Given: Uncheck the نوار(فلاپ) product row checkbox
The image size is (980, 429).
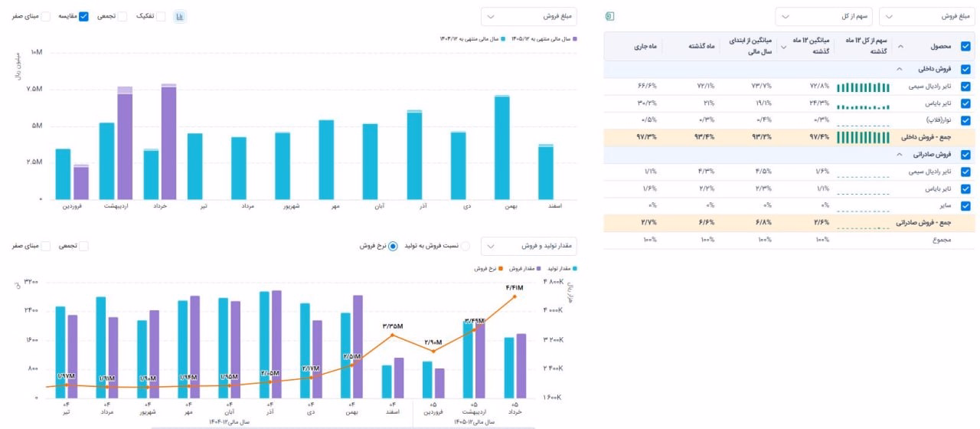Looking at the screenshot, I should click(965, 120).
